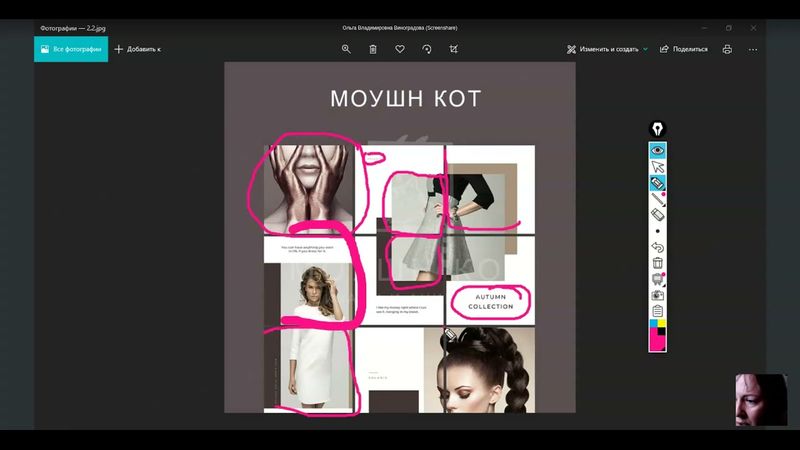Switch to the cursor arrow mode
This screenshot has height=450, width=800.
(657, 166)
